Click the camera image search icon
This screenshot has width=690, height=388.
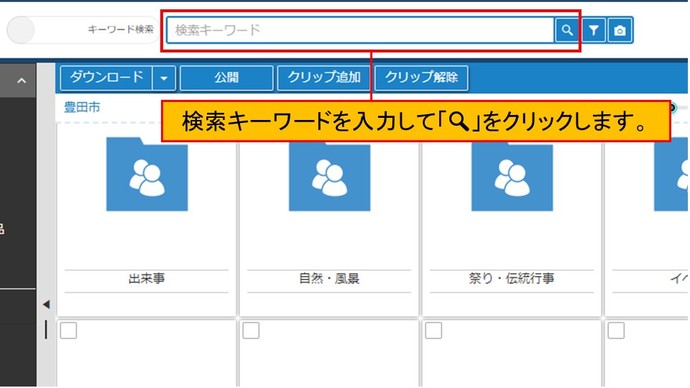coord(620,30)
